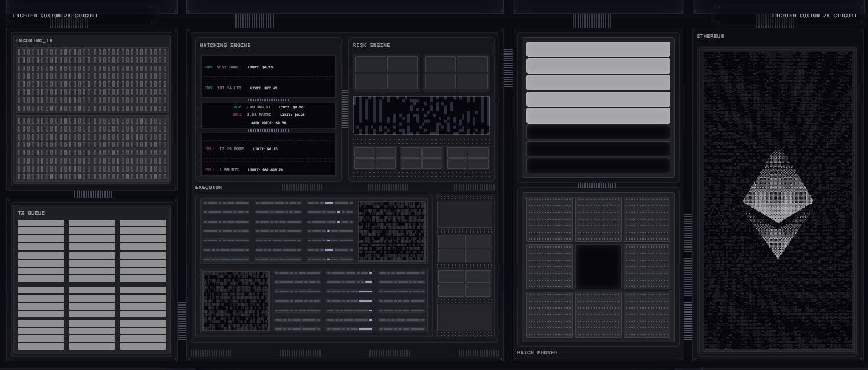Click the topmost filled bar in batch stack
Image resolution: width=868 pixels, height=370 pixels.
[x=598, y=49]
